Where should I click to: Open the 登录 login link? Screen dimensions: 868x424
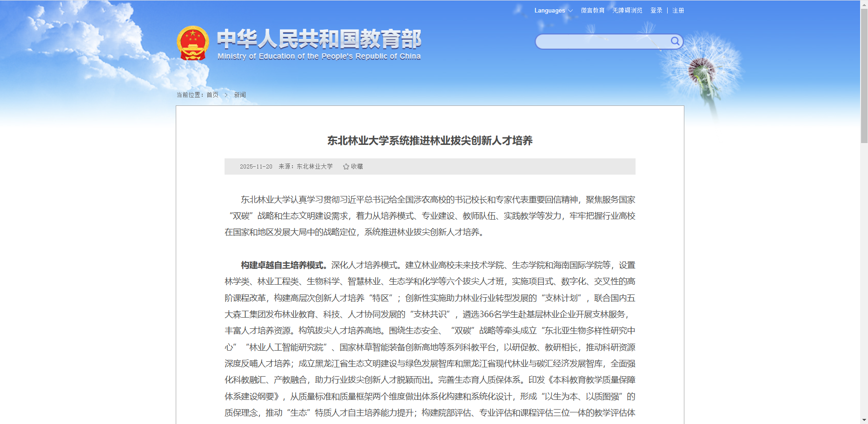(656, 11)
